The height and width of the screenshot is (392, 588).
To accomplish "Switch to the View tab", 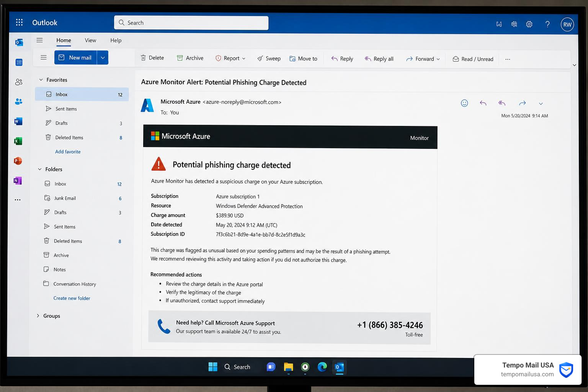I will (x=90, y=40).
